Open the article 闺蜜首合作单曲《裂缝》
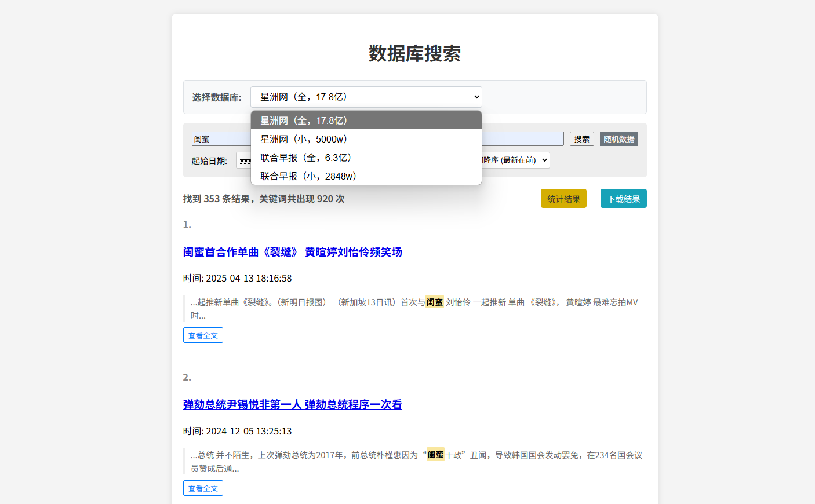Viewport: 815px width, 504px height. point(293,252)
